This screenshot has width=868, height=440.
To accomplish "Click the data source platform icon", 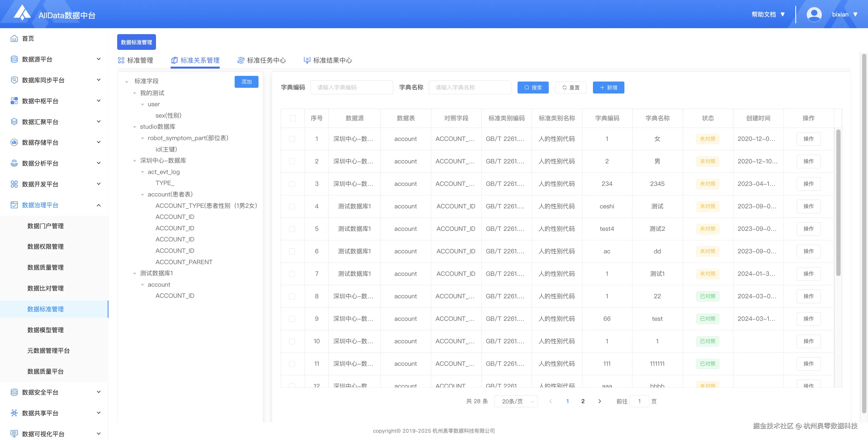I will point(14,59).
